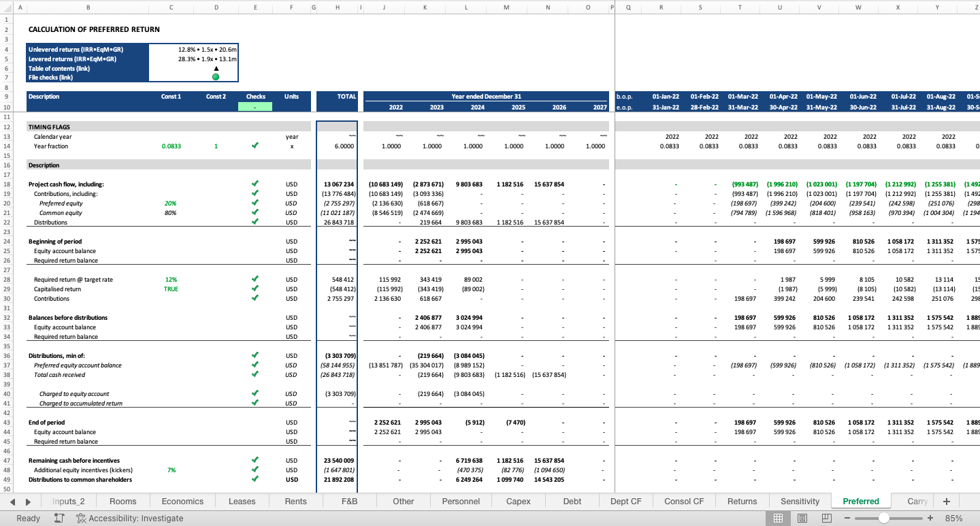
Task: Click the next sheet navigation arrow
Action: click(28, 502)
